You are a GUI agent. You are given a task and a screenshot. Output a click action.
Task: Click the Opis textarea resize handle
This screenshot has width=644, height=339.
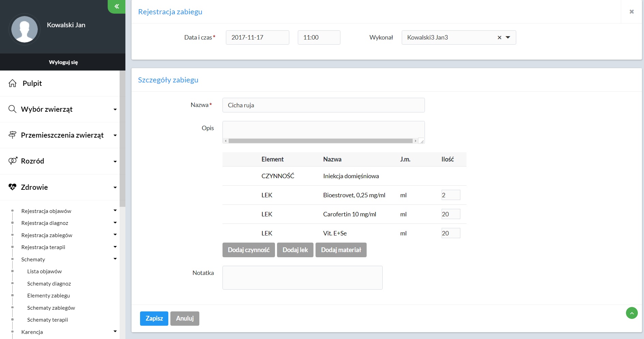pyautogui.click(x=421, y=141)
